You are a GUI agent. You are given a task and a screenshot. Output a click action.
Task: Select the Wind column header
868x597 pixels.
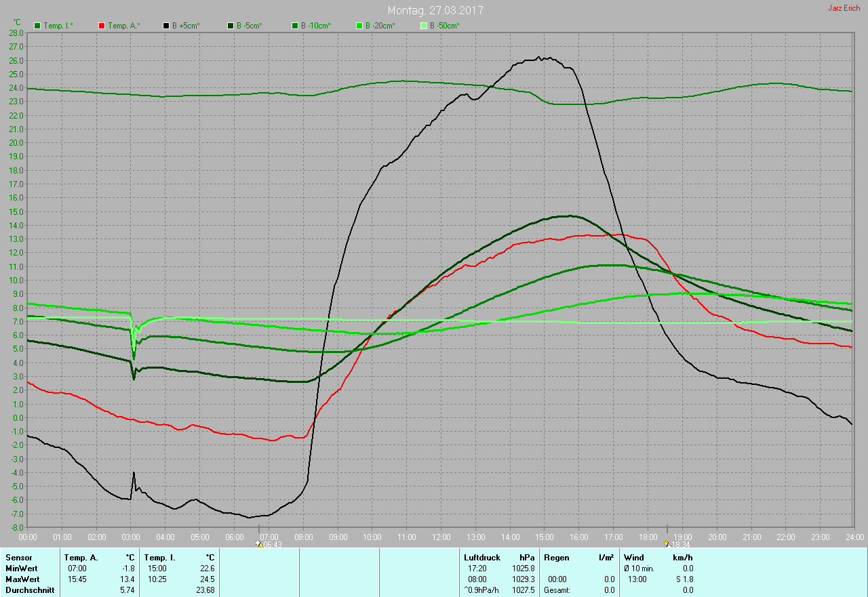click(634, 558)
